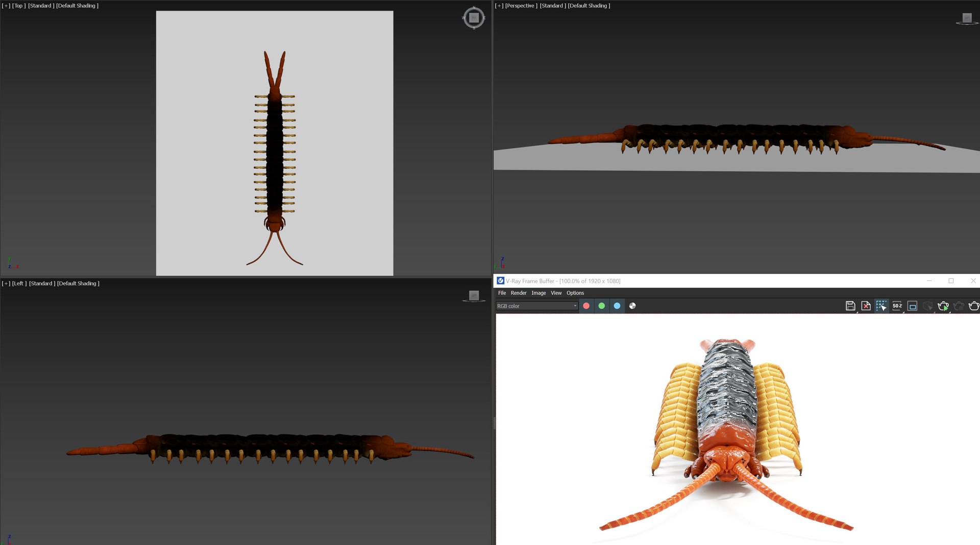Viewport: 980px width, 545px height.
Task: Click the V-Ray logo in frame buffer title
Action: (x=501, y=281)
